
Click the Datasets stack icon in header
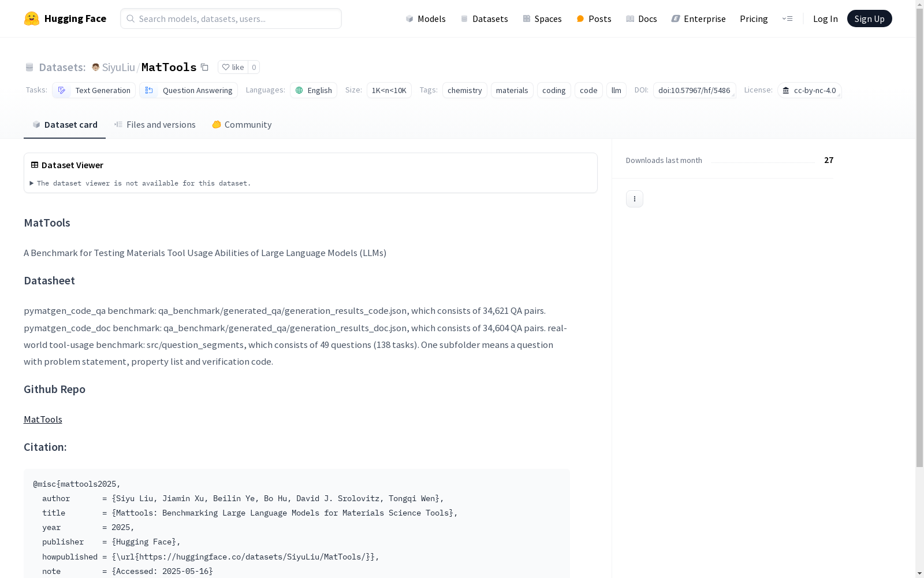(x=464, y=18)
